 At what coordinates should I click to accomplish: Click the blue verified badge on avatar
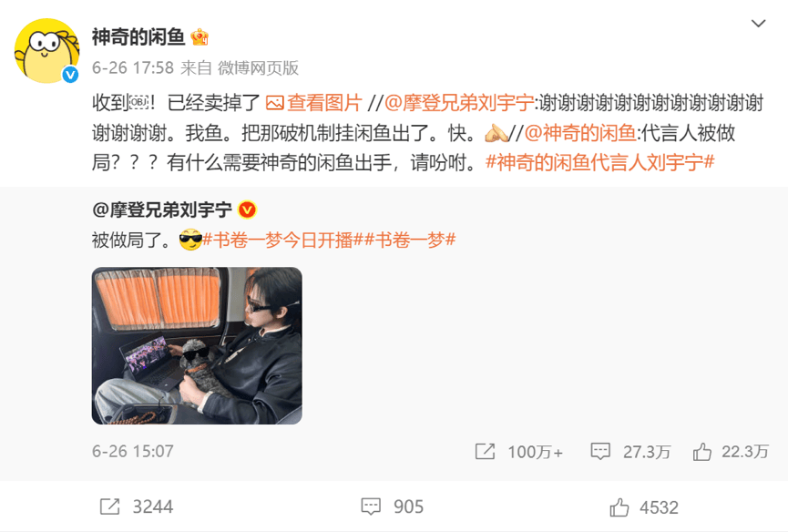pyautogui.click(x=70, y=75)
